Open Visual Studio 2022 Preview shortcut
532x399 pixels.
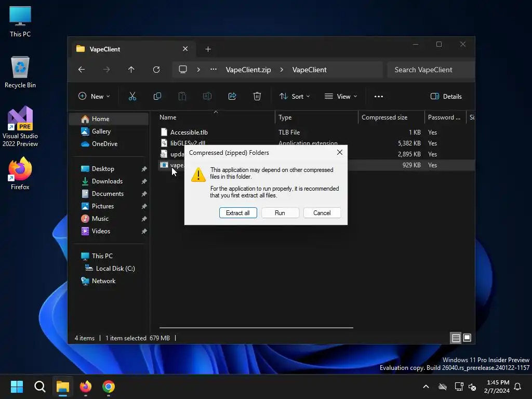[x=20, y=126]
